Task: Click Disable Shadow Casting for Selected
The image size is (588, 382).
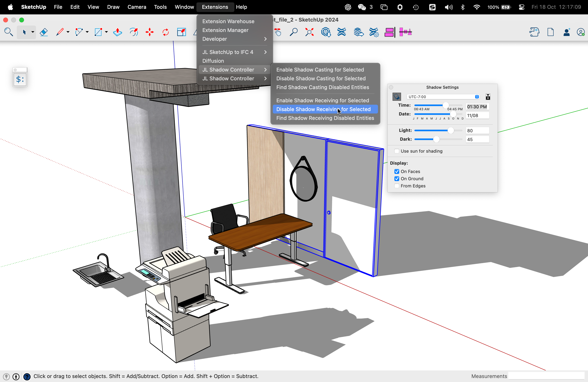Action: (x=321, y=79)
